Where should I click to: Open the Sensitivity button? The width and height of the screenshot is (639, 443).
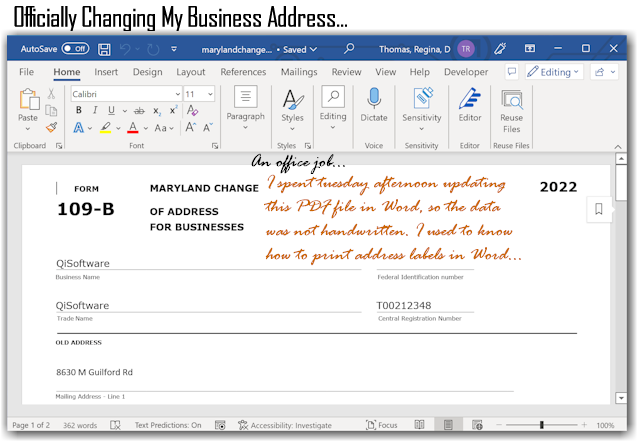pos(422,109)
